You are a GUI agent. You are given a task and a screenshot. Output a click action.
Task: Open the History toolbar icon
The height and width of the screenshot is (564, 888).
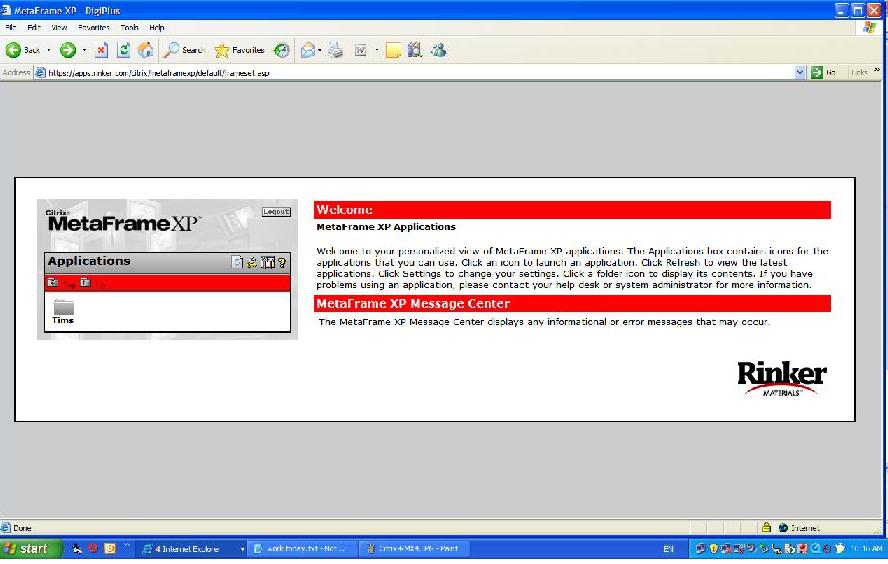(x=282, y=49)
